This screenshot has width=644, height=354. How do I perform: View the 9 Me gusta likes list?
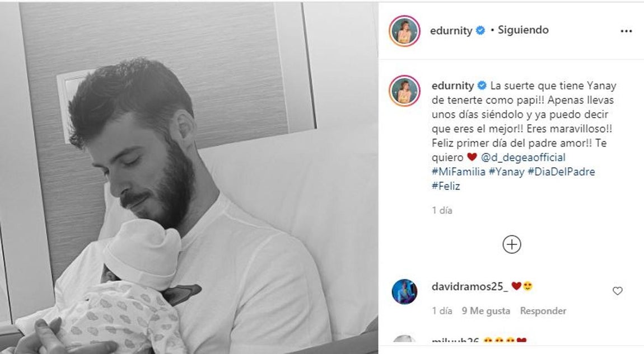coord(486,311)
